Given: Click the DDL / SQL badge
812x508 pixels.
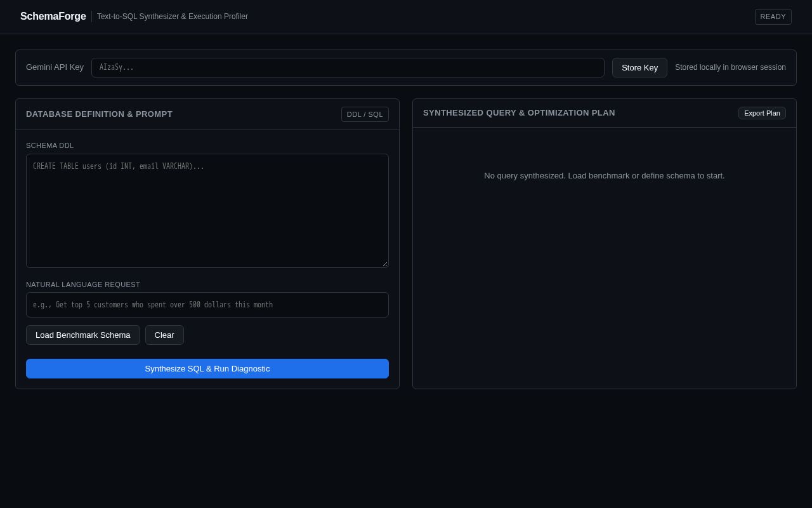Looking at the screenshot, I should point(365,114).
